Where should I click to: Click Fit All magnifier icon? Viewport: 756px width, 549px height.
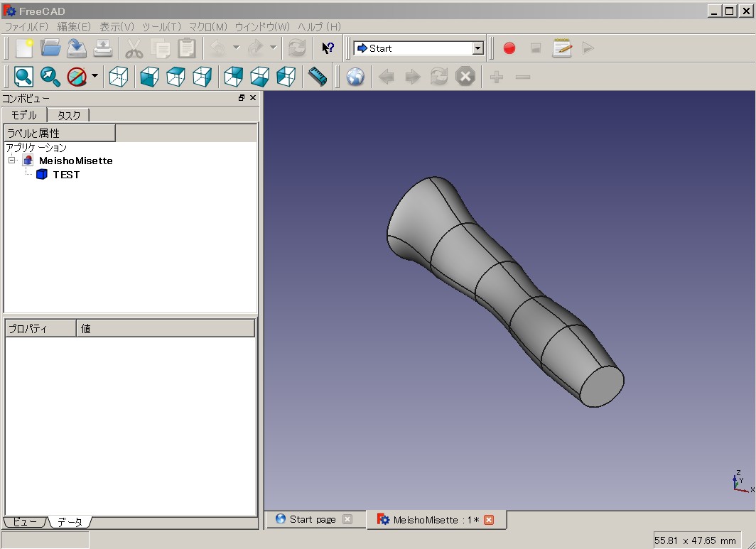23,77
